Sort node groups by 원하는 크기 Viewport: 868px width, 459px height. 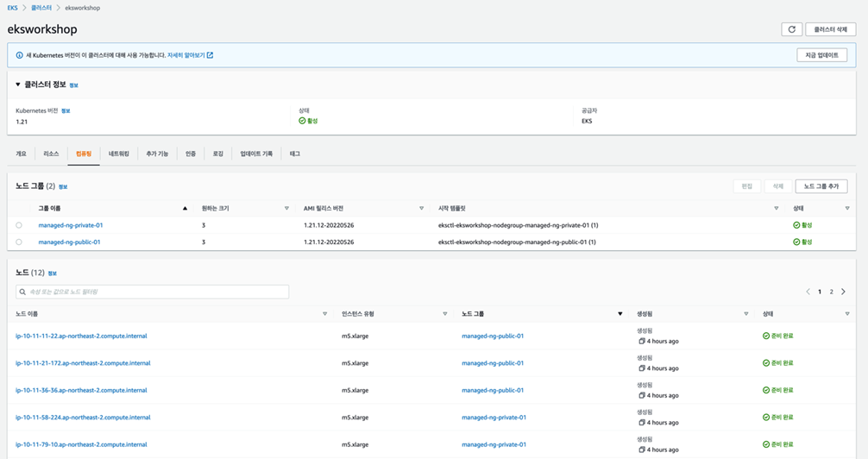coord(286,208)
